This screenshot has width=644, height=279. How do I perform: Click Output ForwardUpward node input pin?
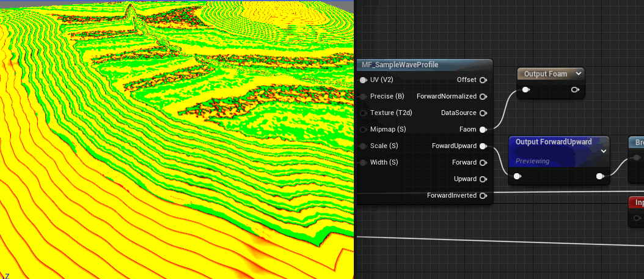pyautogui.click(x=518, y=177)
